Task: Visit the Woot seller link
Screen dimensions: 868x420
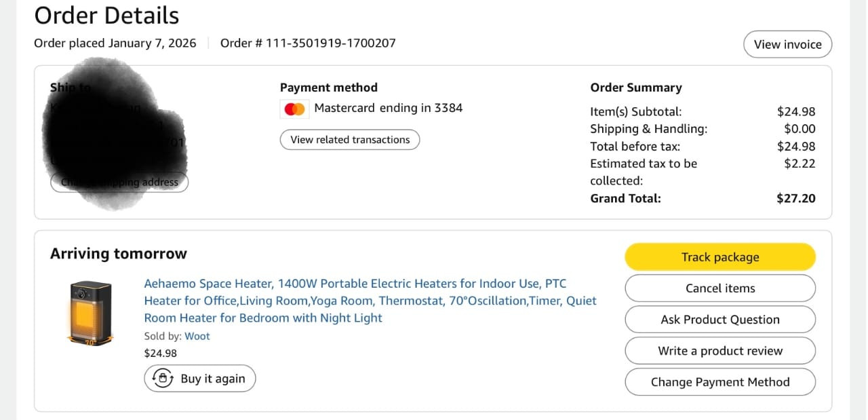Action: tap(197, 336)
